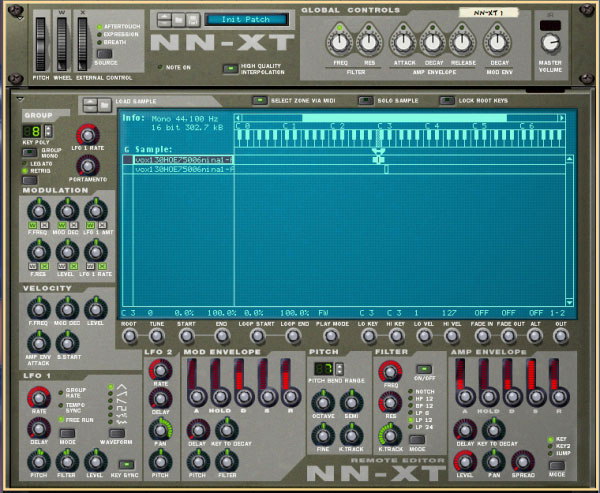Click the Velocity S.START knob
Image resolution: width=600 pixels, height=493 pixels.
(67, 343)
